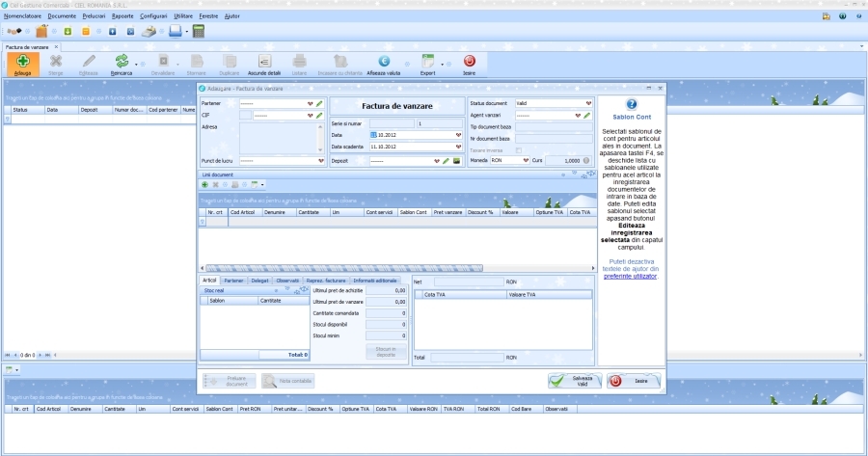The width and height of the screenshot is (868, 456).
Task: Open the Data scadenta date dropdown
Action: point(458,147)
